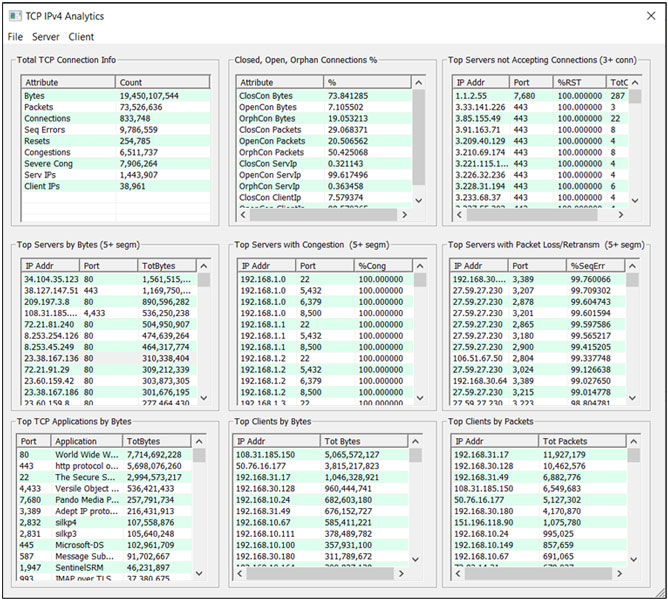This screenshot has height=600, width=668.
Task: Select the OrphCon Packets row
Action: click(x=324, y=152)
